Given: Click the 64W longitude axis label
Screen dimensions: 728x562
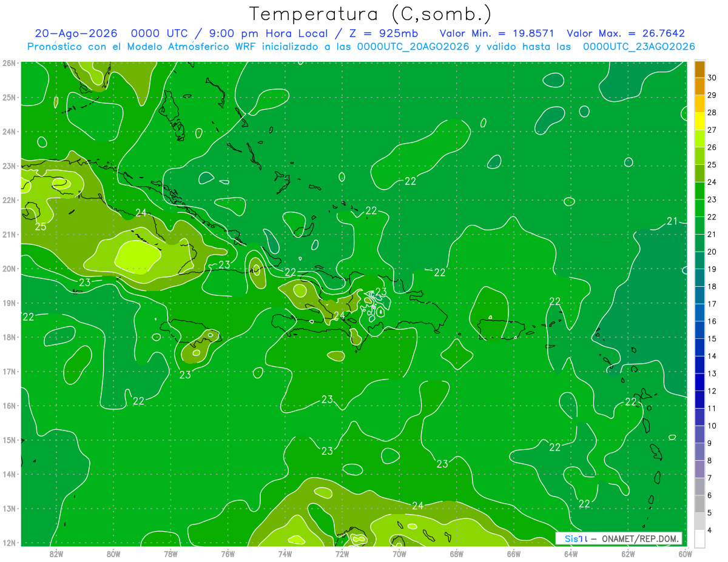Looking at the screenshot, I should pos(570,554).
